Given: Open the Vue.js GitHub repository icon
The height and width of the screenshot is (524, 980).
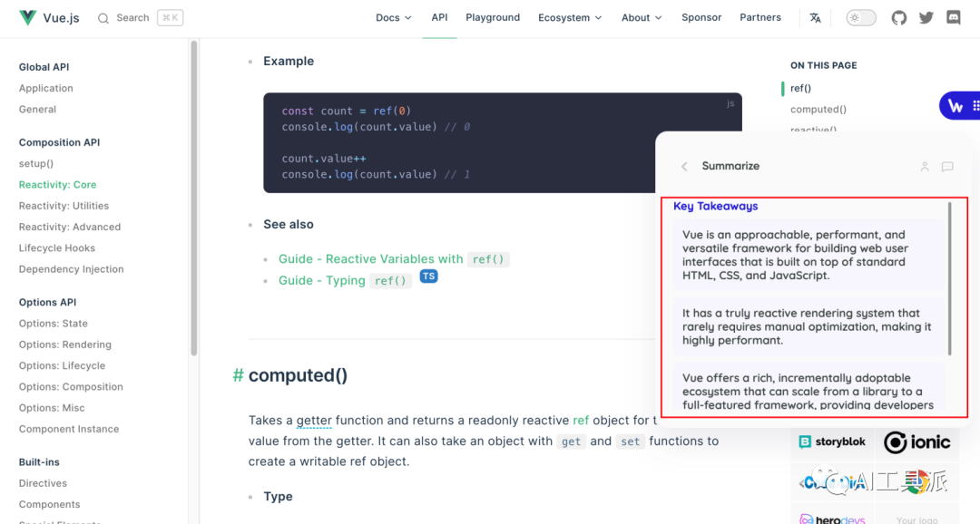Looking at the screenshot, I should [899, 18].
